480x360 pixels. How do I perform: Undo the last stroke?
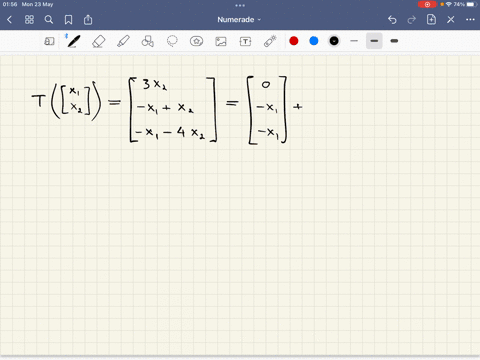click(392, 20)
